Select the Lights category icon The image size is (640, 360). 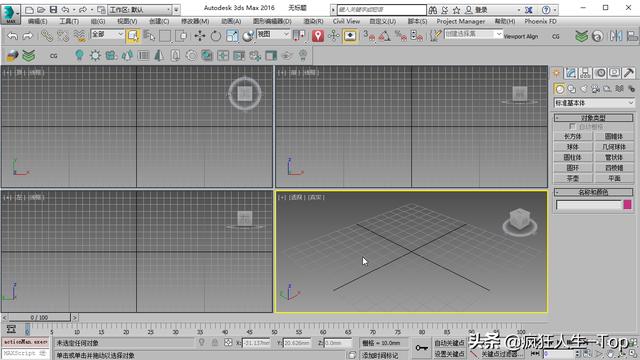(584, 89)
